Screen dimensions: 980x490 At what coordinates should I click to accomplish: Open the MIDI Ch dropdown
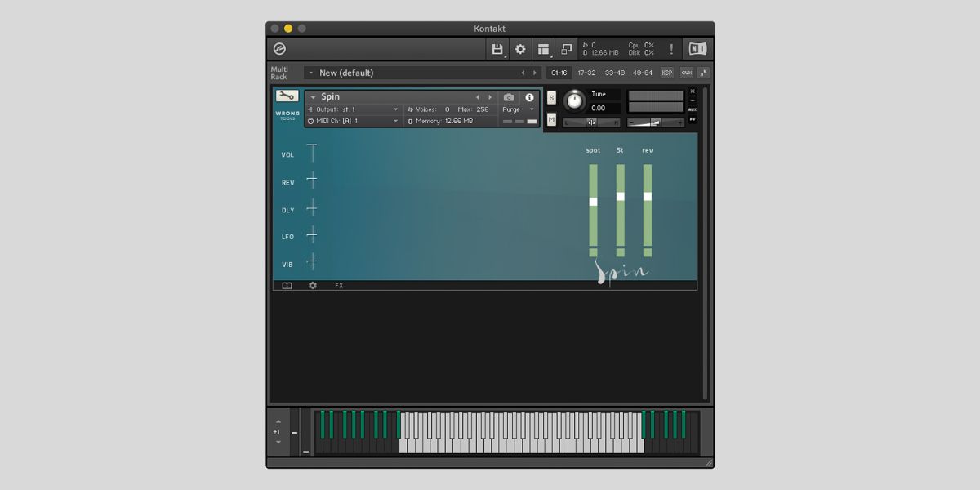click(396, 121)
